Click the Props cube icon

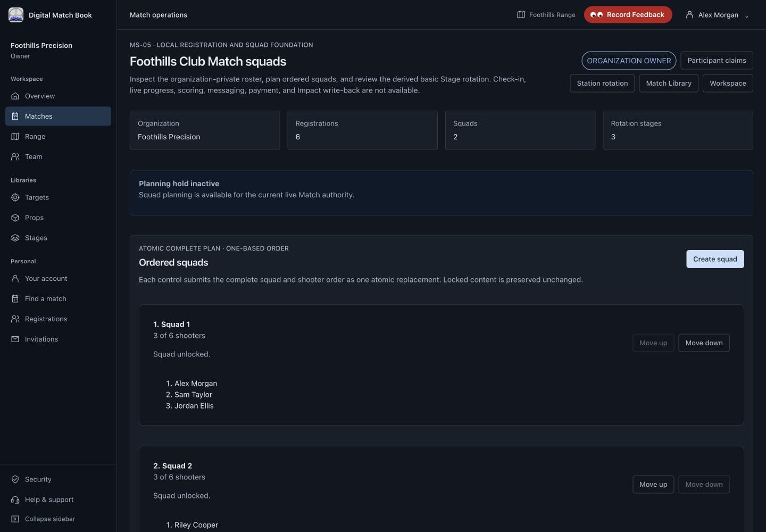coord(15,218)
